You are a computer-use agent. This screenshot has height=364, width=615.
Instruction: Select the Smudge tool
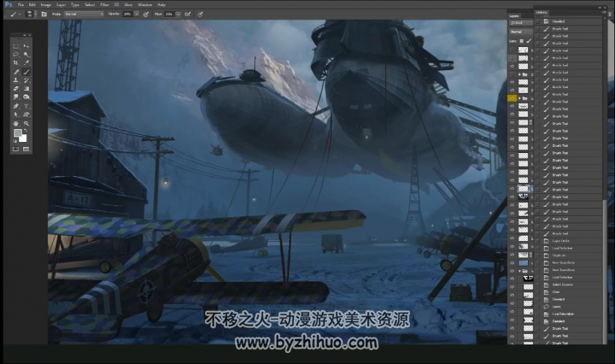click(16, 97)
